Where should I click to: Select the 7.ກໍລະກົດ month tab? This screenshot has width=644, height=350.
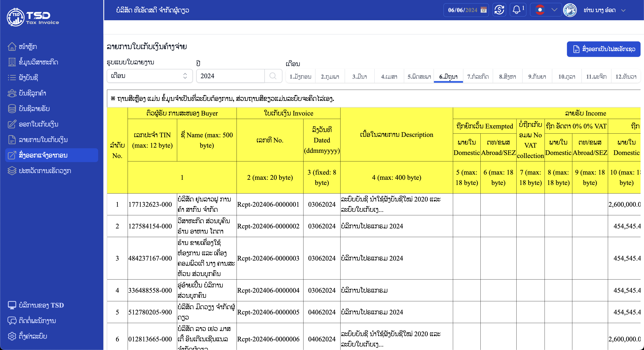(478, 76)
